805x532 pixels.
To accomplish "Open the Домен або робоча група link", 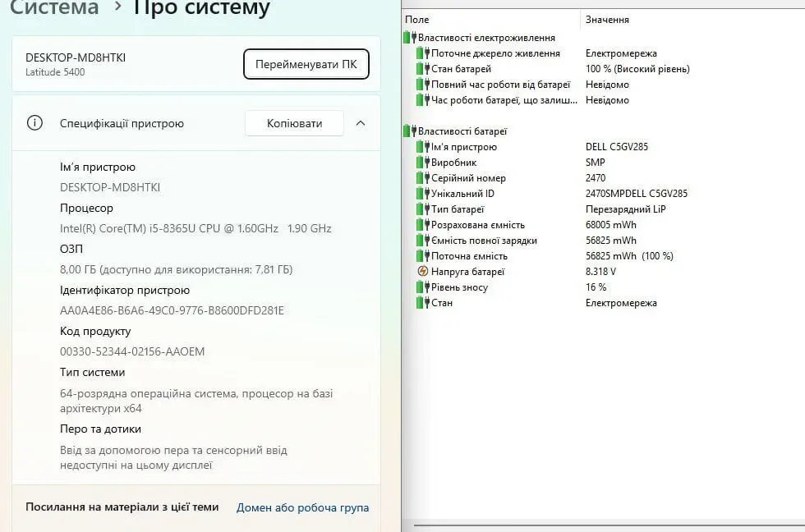I will coord(302,507).
